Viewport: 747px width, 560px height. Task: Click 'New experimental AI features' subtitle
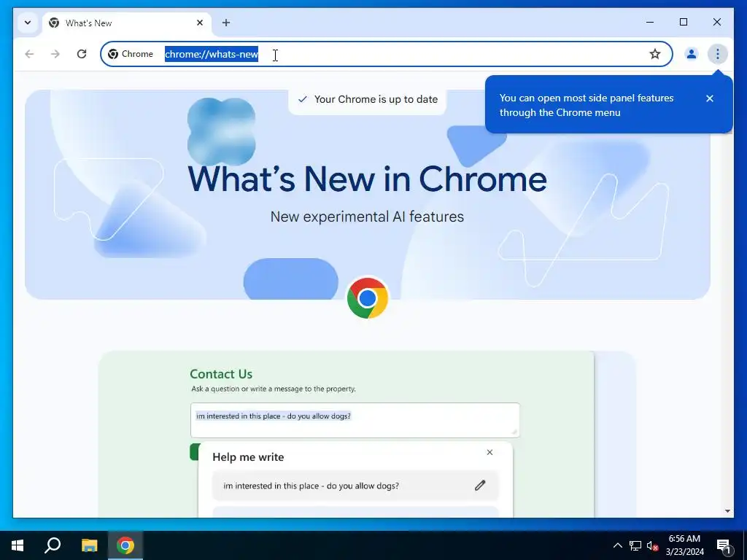coord(367,217)
